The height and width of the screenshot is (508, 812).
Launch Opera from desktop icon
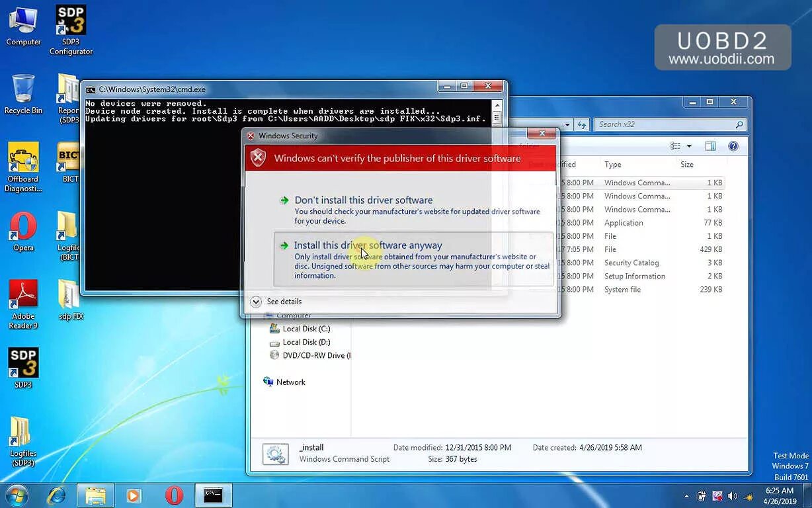(23, 232)
